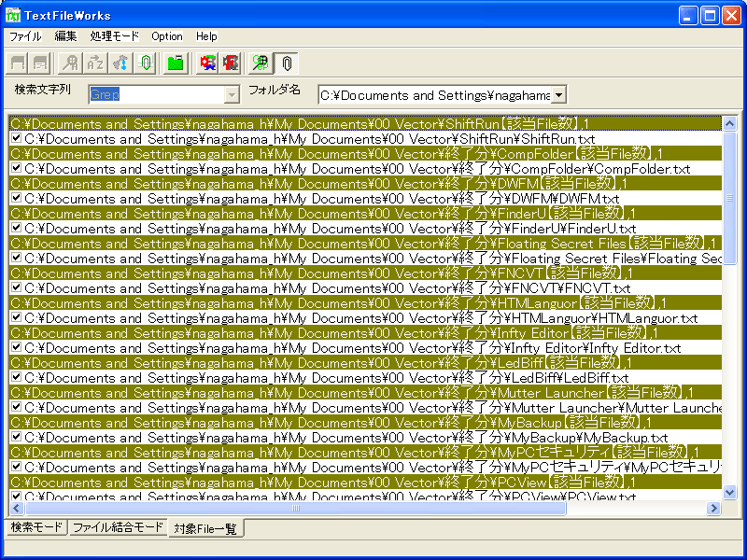Click the 検索文字列 text field containing Grep

pyautogui.click(x=157, y=95)
